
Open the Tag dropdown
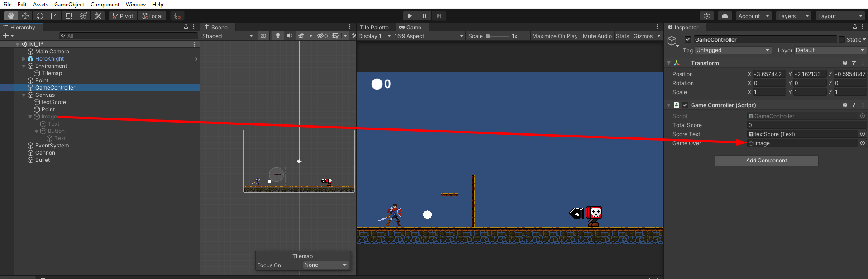click(x=733, y=50)
